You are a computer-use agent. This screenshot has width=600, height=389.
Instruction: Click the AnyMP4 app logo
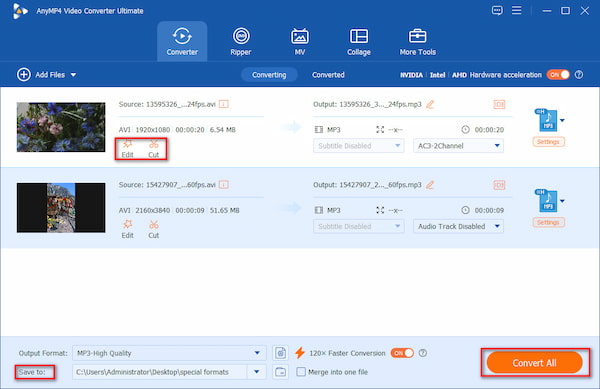(x=20, y=11)
